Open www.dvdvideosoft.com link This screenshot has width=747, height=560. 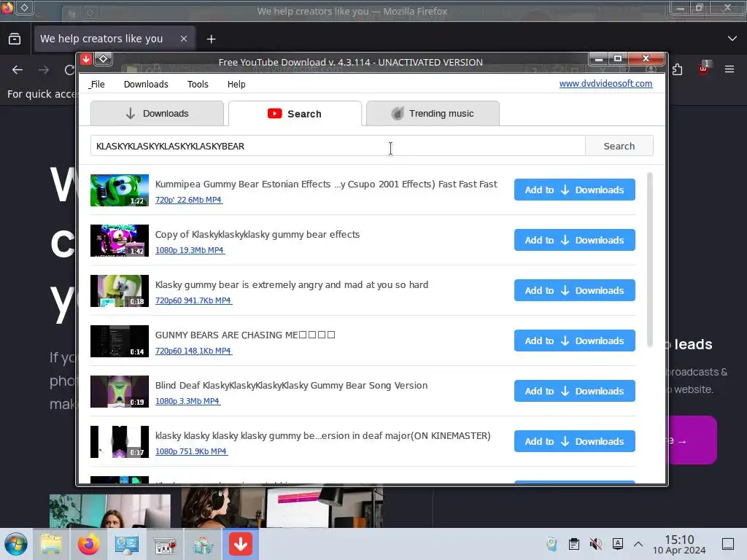point(605,83)
